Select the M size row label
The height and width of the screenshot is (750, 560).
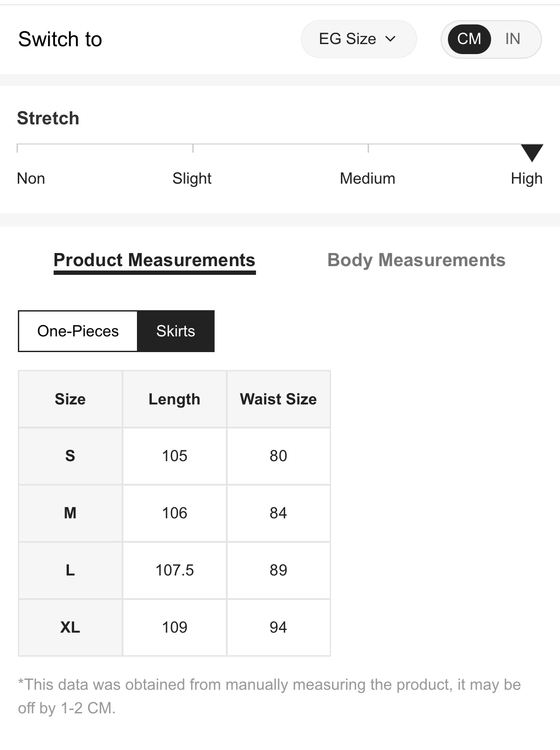[70, 513]
